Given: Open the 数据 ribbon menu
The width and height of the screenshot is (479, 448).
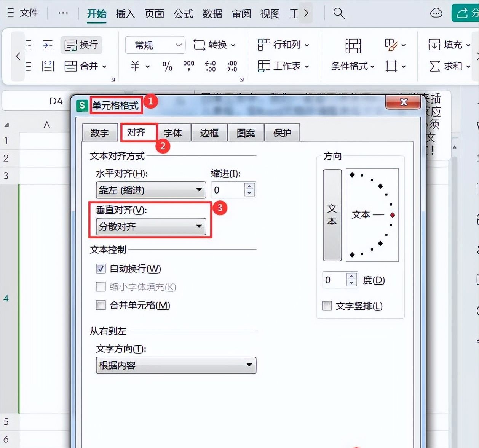Looking at the screenshot, I should (212, 14).
